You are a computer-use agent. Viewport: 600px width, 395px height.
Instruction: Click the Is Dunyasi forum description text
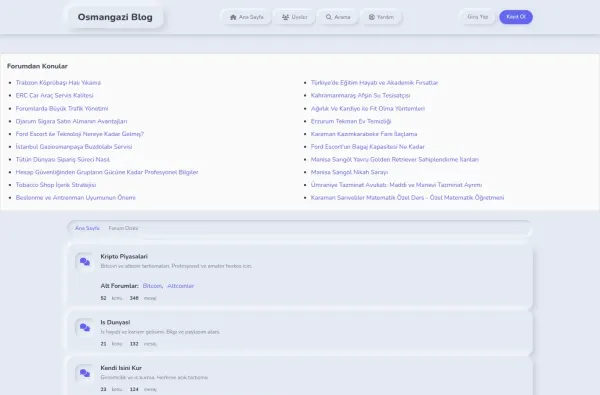coord(160,332)
